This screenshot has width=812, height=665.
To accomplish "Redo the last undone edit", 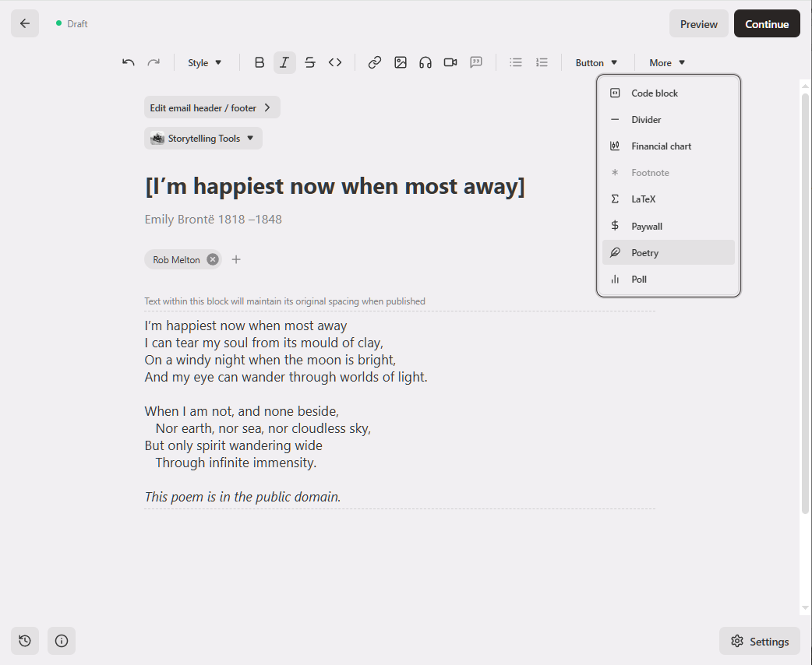I will (154, 62).
